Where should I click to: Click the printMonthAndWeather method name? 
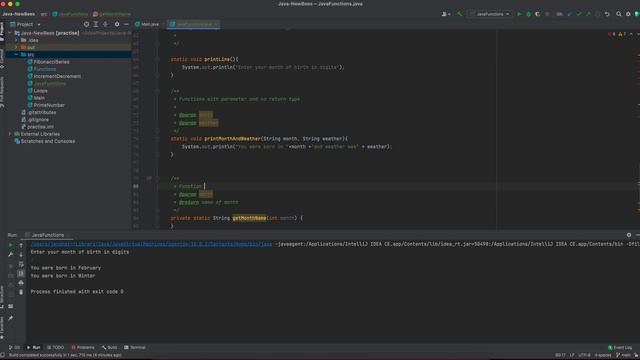point(232,139)
